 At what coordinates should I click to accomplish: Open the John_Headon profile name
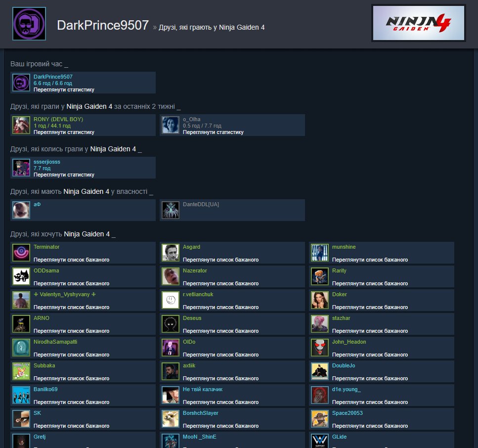[x=349, y=342]
